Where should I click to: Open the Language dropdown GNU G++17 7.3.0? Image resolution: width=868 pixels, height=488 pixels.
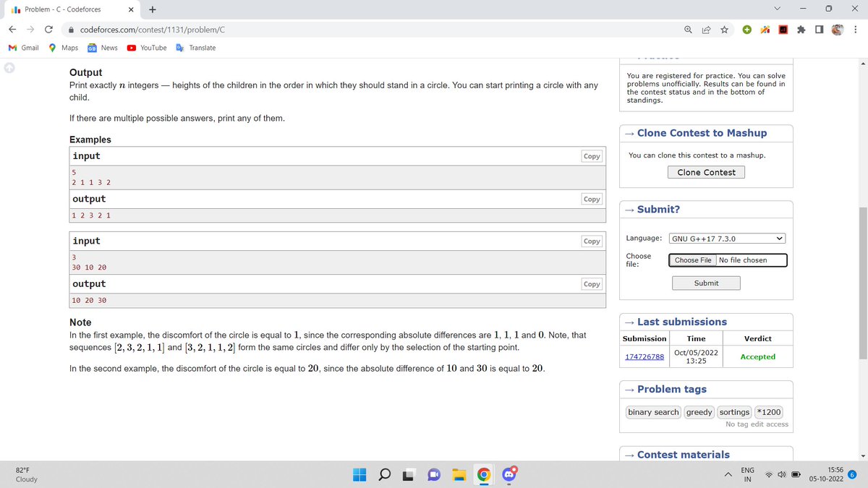tap(728, 238)
